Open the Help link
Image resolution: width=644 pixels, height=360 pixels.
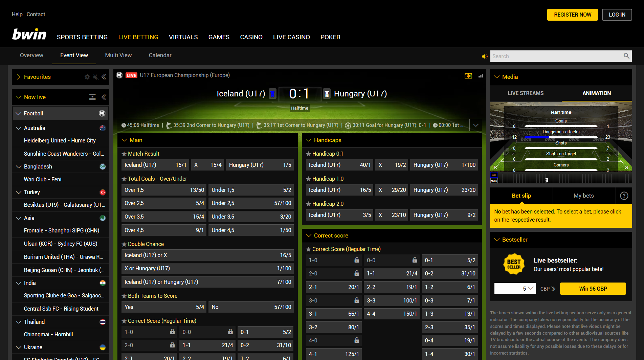pos(17,14)
